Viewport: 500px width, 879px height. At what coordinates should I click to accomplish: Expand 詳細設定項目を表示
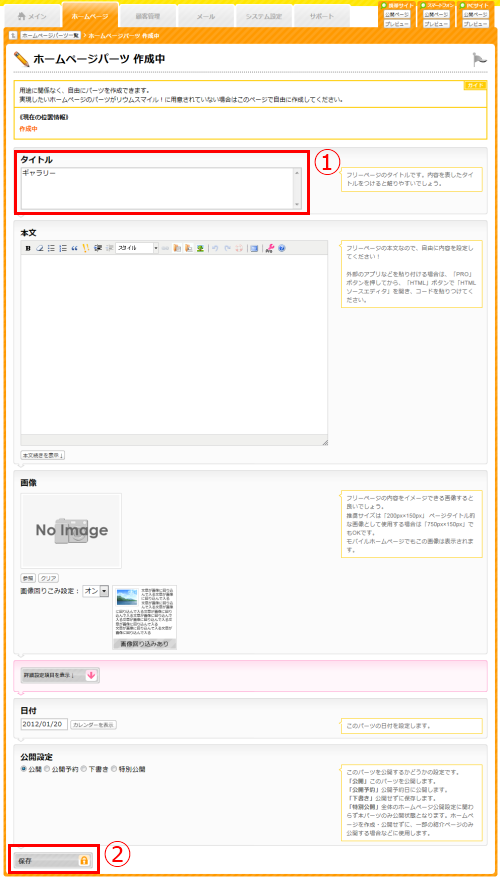[x=59, y=676]
